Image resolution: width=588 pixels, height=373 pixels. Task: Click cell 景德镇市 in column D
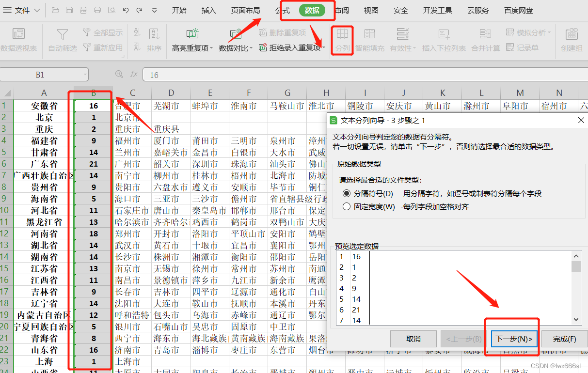(x=171, y=280)
